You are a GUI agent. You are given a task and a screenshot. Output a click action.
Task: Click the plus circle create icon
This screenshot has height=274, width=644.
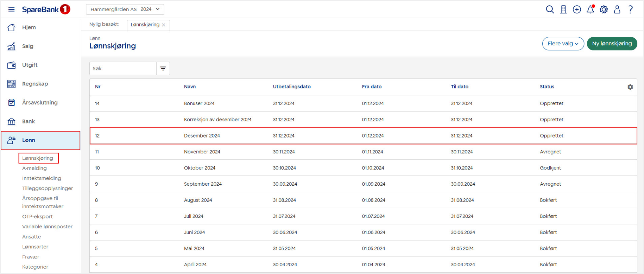pos(577,9)
